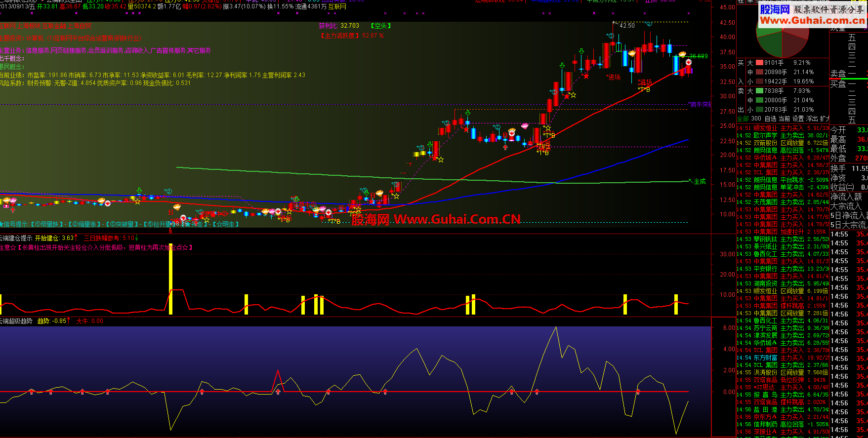Click the 净流入额 label
This screenshot has height=438, width=868.
[846, 197]
